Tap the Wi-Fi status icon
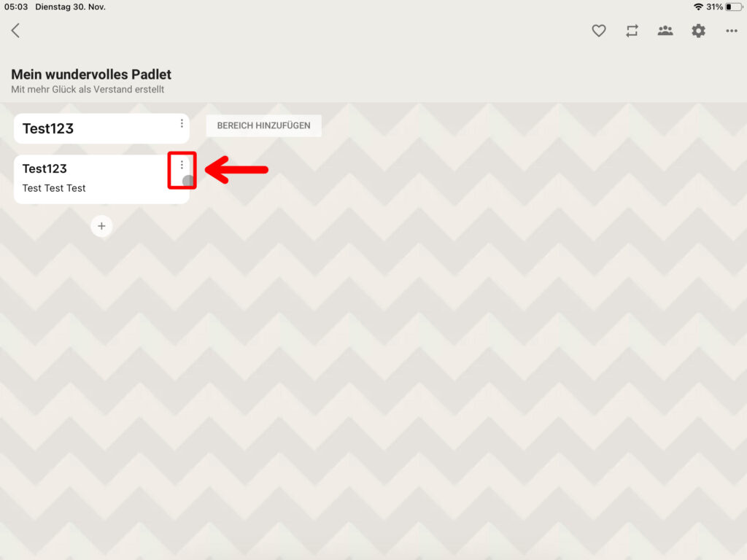This screenshot has width=747, height=560. [698, 7]
